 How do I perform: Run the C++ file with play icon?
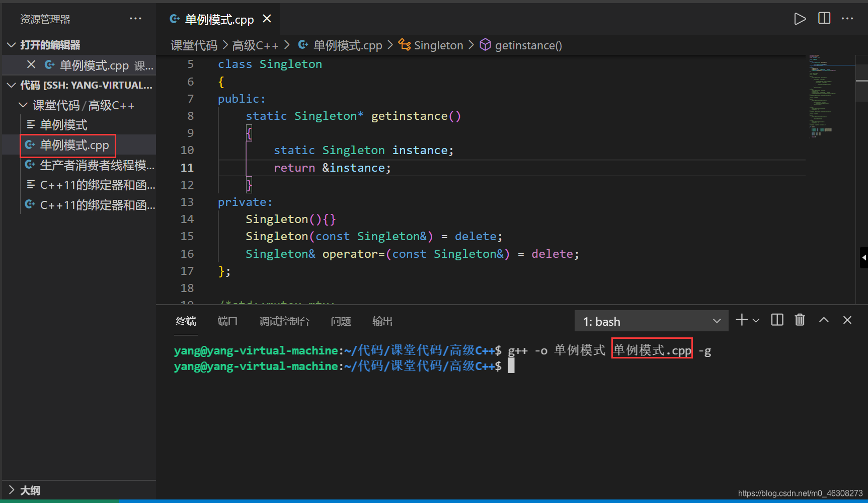click(800, 19)
